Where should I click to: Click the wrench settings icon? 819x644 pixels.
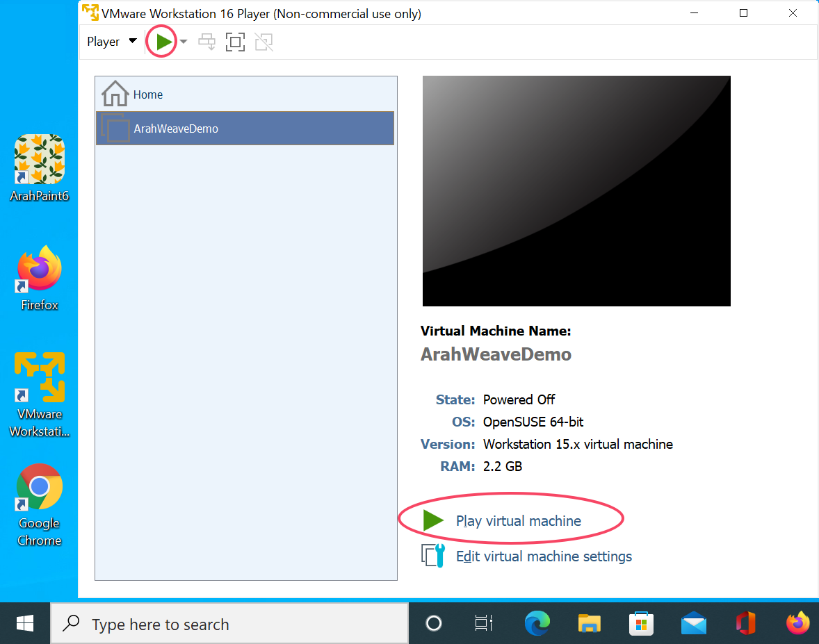pyautogui.click(x=433, y=555)
